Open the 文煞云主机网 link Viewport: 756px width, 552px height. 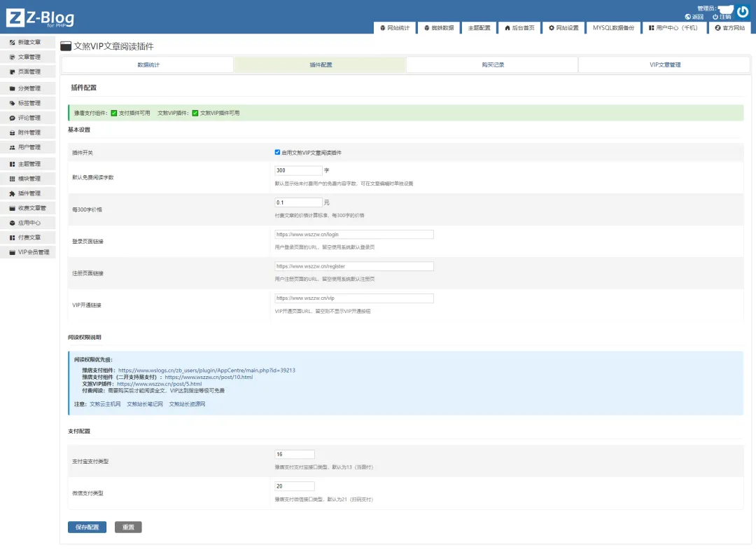(x=105, y=404)
